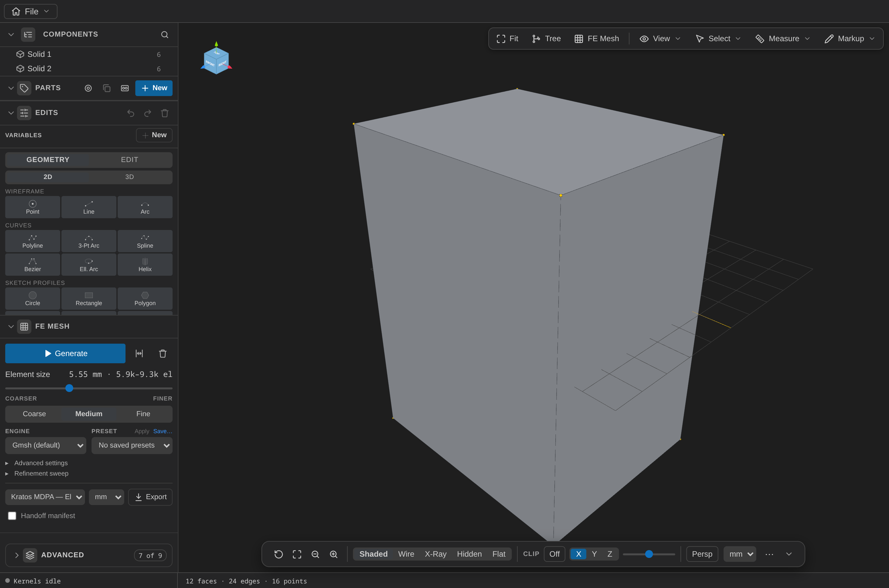Select the 3-Pt Arc tool
The image size is (889, 588).
click(89, 241)
